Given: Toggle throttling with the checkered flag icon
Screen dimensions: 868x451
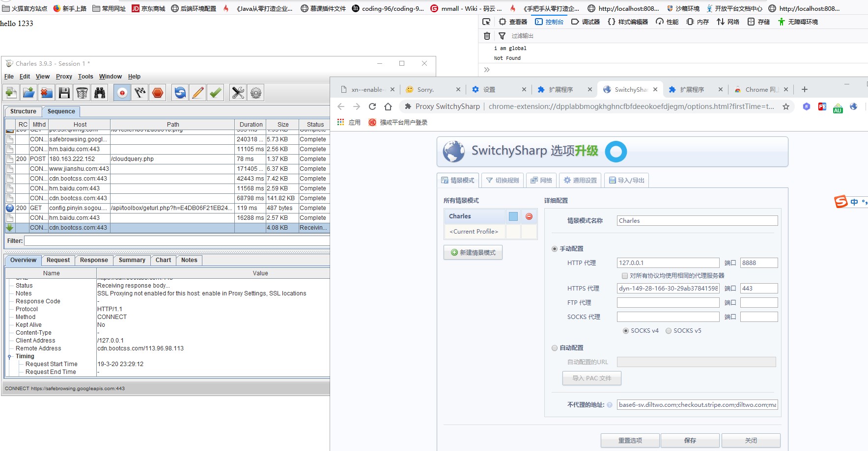Looking at the screenshot, I should (x=140, y=93).
